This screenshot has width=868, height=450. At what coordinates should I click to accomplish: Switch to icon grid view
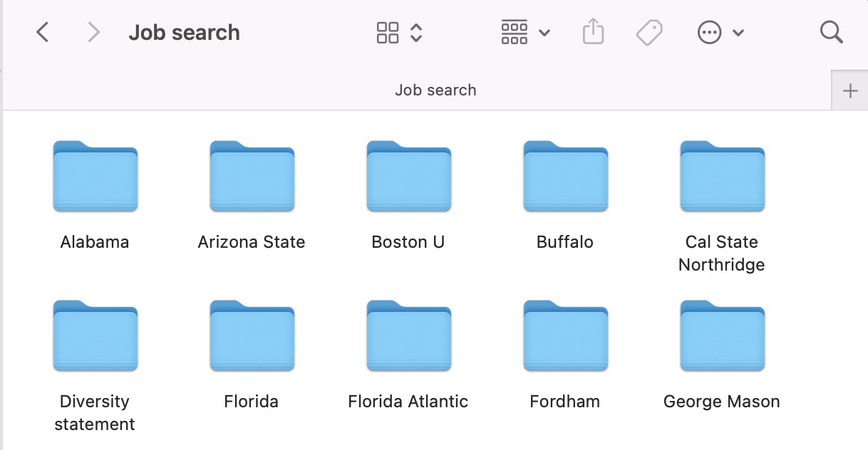[x=388, y=32]
